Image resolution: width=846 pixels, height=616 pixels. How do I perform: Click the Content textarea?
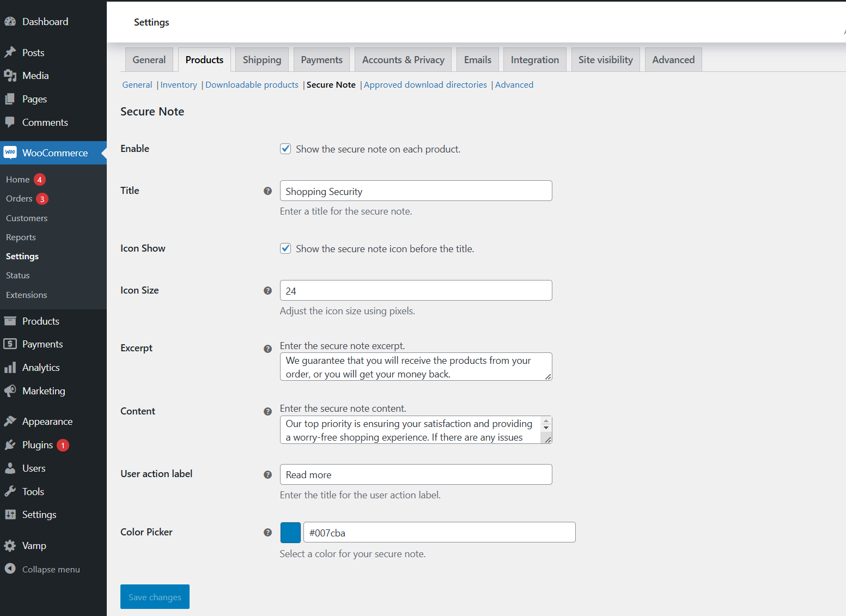416,430
